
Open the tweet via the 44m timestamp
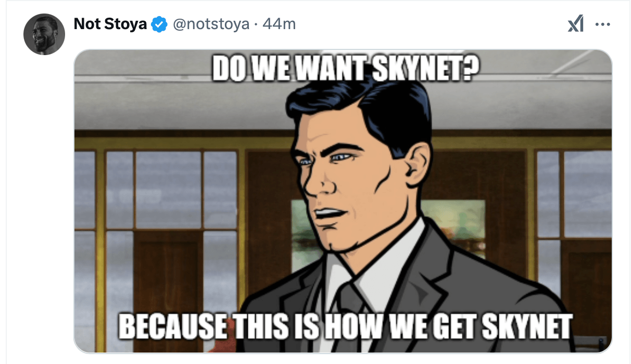(x=280, y=24)
